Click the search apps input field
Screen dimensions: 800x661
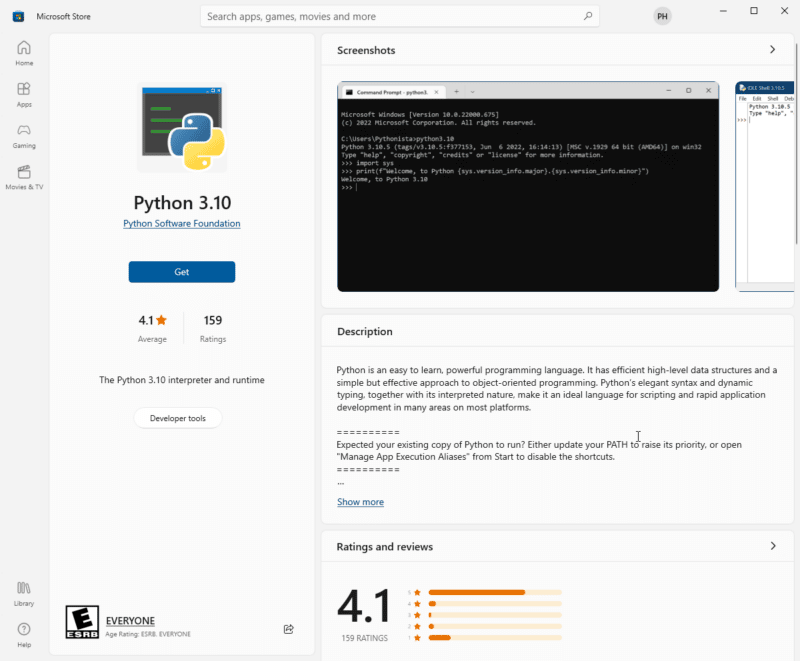[x=390, y=16]
